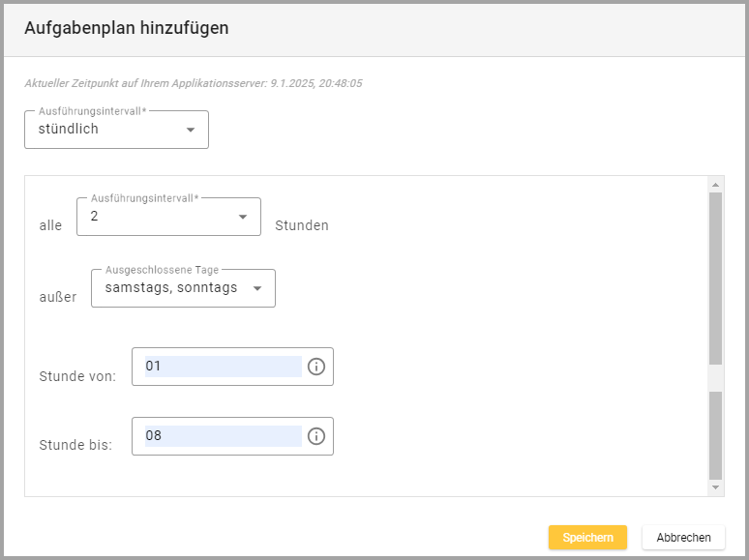749x560 pixels.
Task: Click the samstags, sonntags selection text
Action: (170, 287)
